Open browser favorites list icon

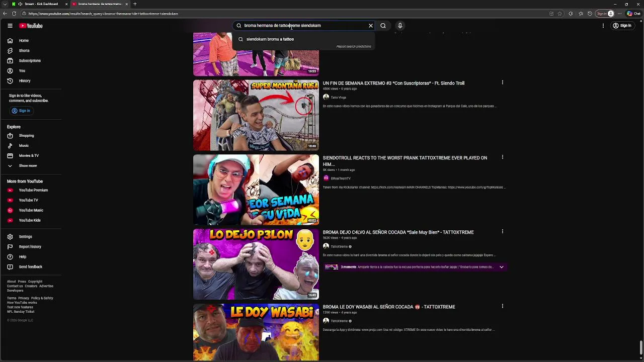pos(581,14)
